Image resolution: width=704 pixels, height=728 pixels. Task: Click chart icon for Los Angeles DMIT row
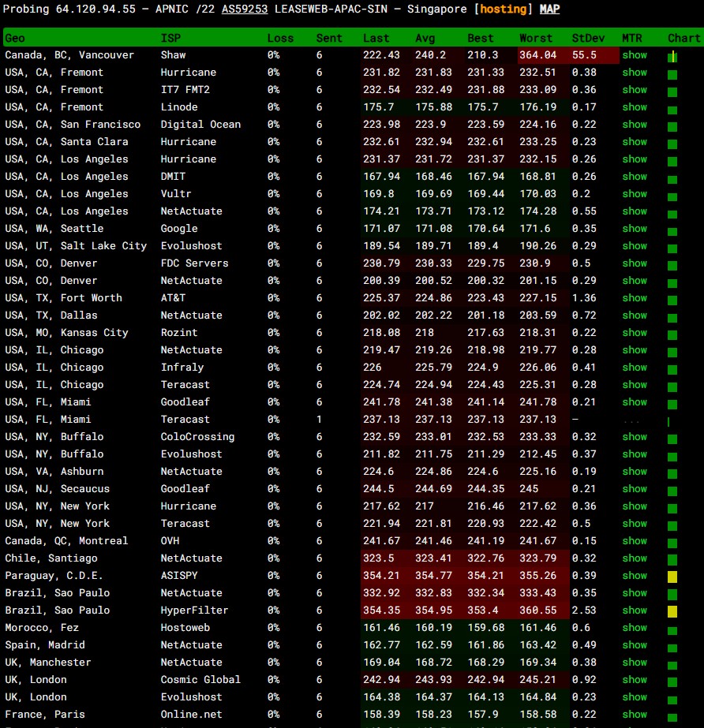click(672, 179)
